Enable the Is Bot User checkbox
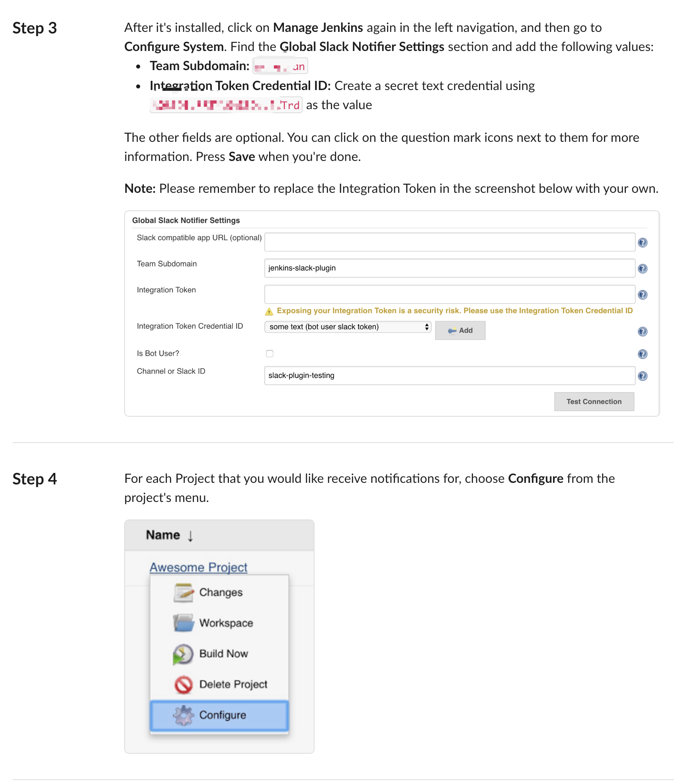Viewport: 688px width, 784px height. (270, 354)
